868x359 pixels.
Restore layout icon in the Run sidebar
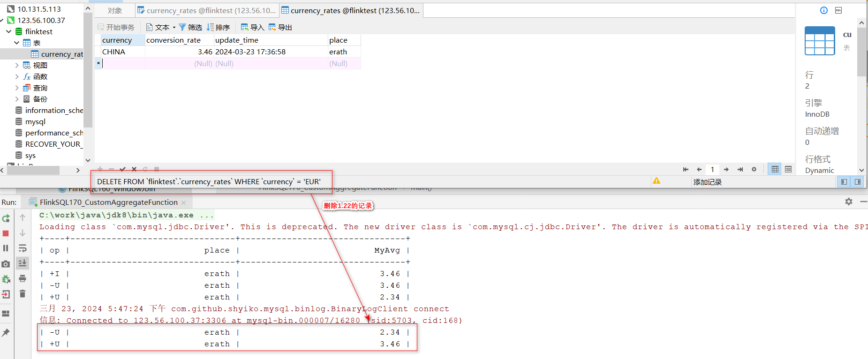6,314
